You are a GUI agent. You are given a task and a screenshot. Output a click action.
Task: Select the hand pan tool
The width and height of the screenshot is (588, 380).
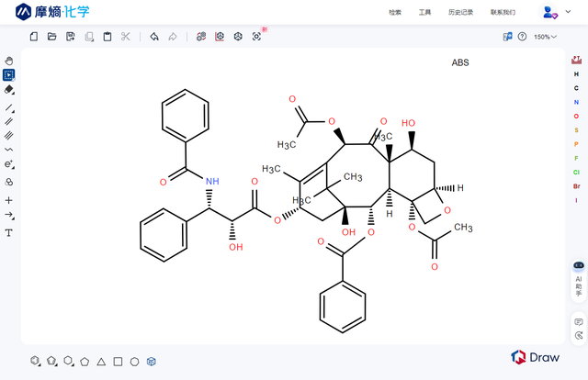click(x=9, y=61)
